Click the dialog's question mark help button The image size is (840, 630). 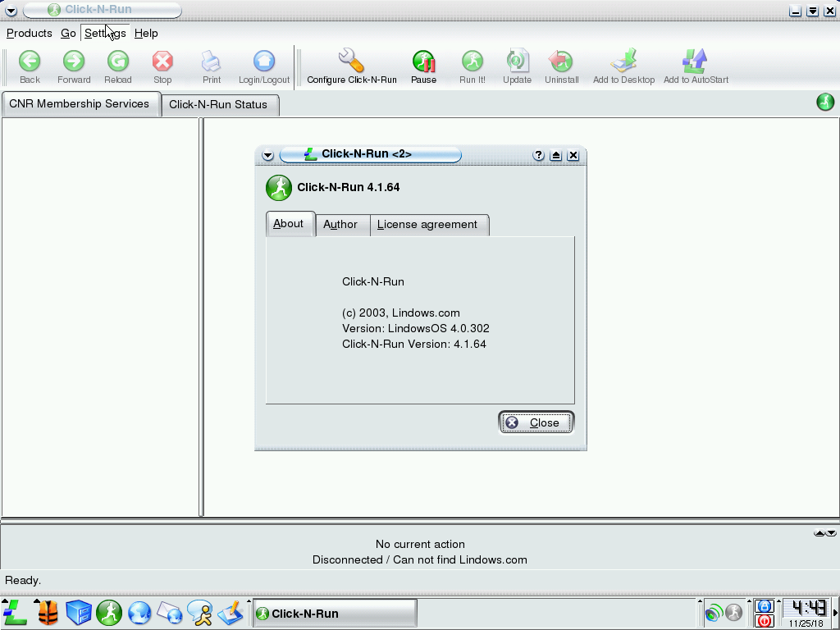pyautogui.click(x=538, y=155)
